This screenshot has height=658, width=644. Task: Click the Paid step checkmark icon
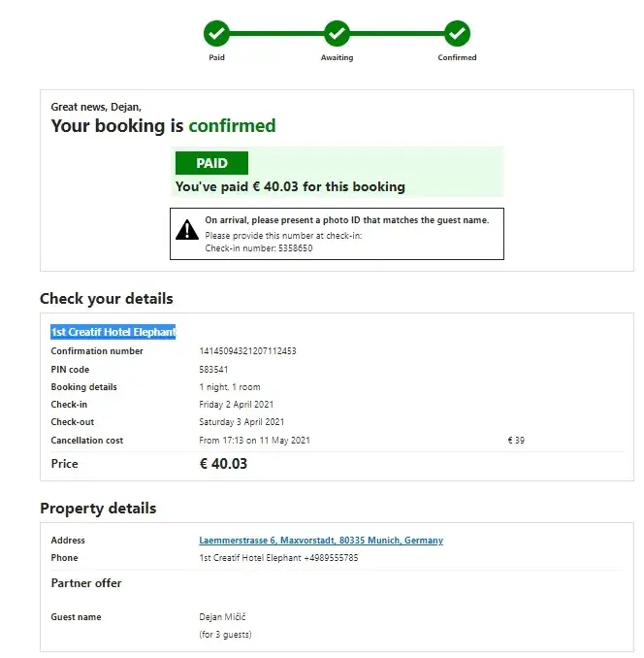216,34
